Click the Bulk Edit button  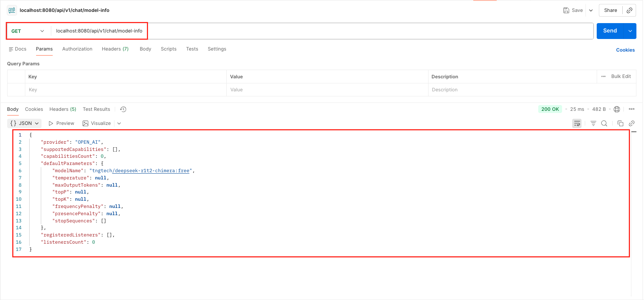[621, 77]
